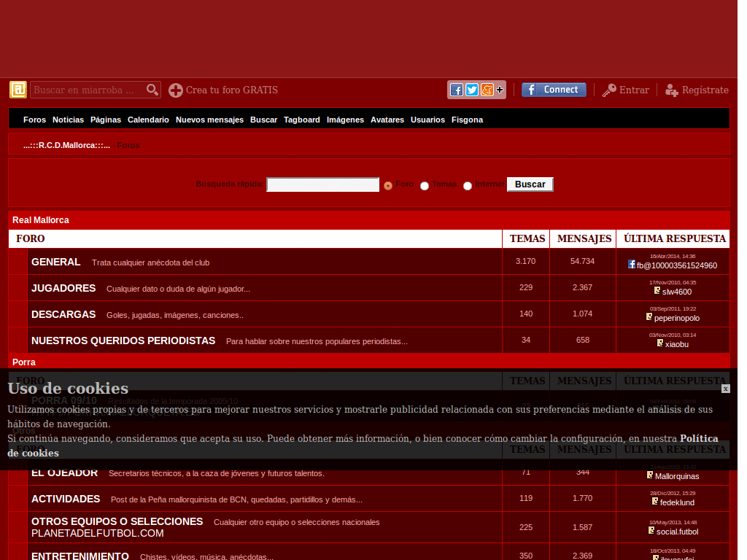The height and width of the screenshot is (560, 747).
Task: Click the user icon beside social.futbol
Action: [x=651, y=530]
